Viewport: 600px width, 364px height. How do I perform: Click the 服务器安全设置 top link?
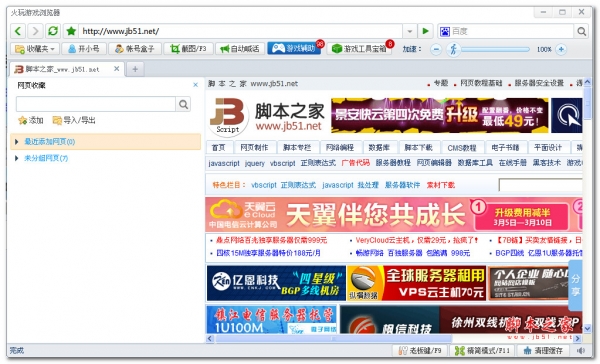tap(539, 83)
